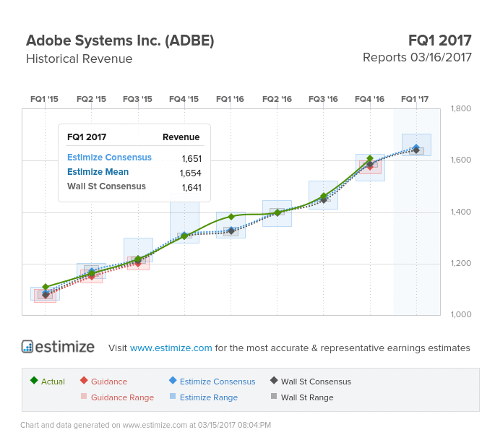Click the 1,800 y-axis label
495x448 pixels.
pos(460,108)
